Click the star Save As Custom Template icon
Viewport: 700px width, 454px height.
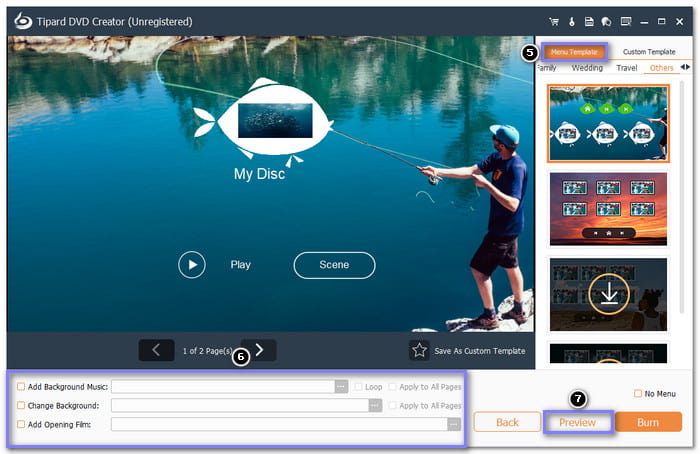tap(419, 351)
